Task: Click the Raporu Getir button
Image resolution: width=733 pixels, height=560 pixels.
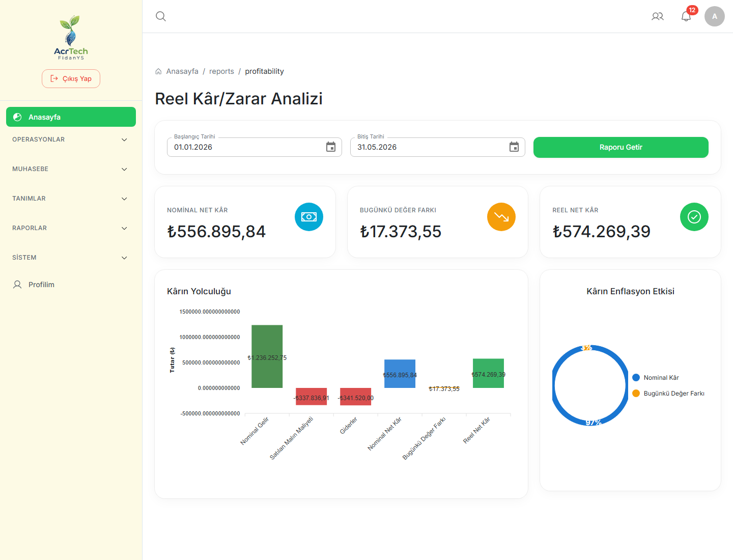Action: [621, 147]
